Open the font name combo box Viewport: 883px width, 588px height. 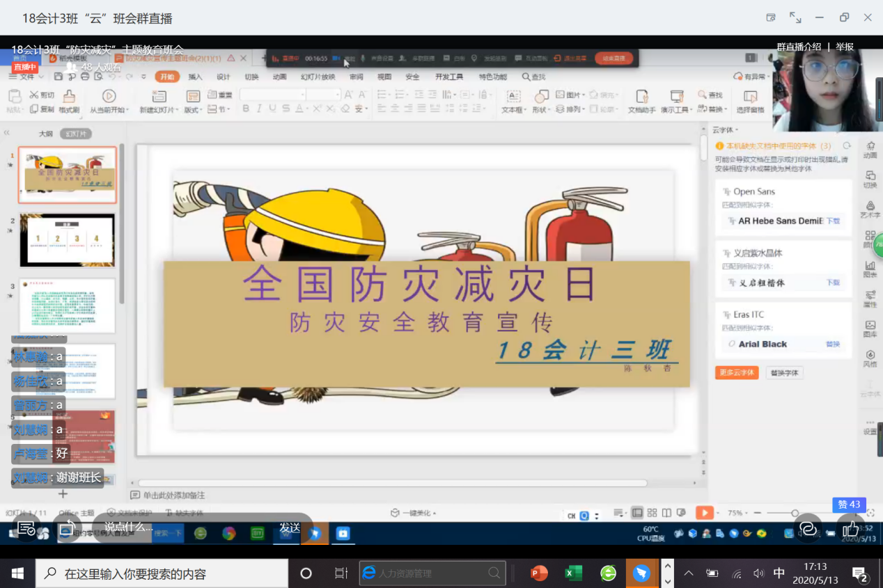tap(272, 95)
